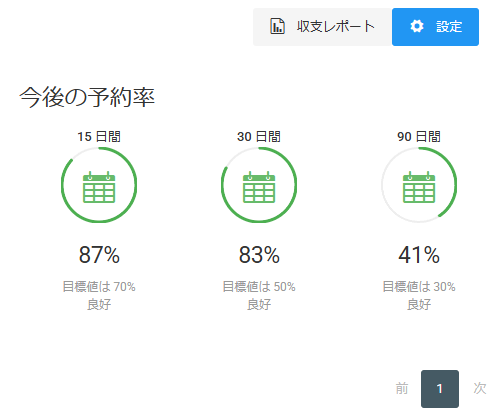This screenshot has height=416, width=503.
Task: Click 良好 status under 83%
Action: tap(259, 305)
